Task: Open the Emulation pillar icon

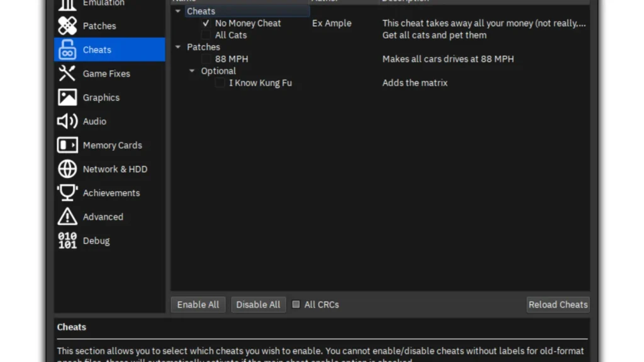Action: (x=67, y=4)
